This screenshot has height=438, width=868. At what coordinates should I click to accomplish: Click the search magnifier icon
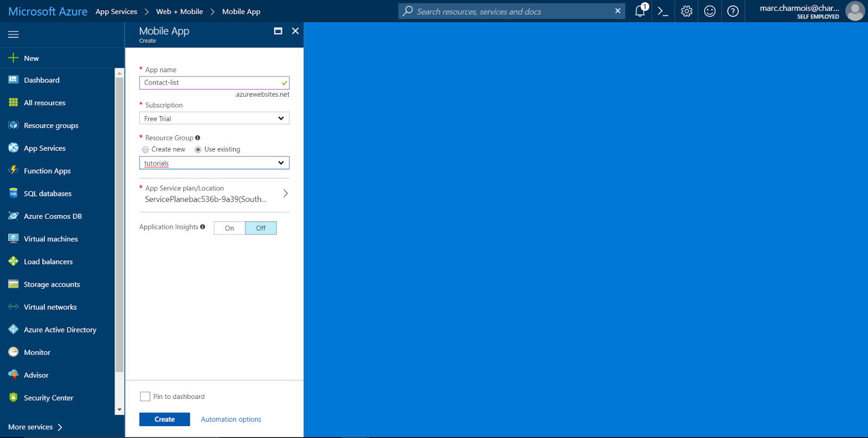[x=408, y=11]
